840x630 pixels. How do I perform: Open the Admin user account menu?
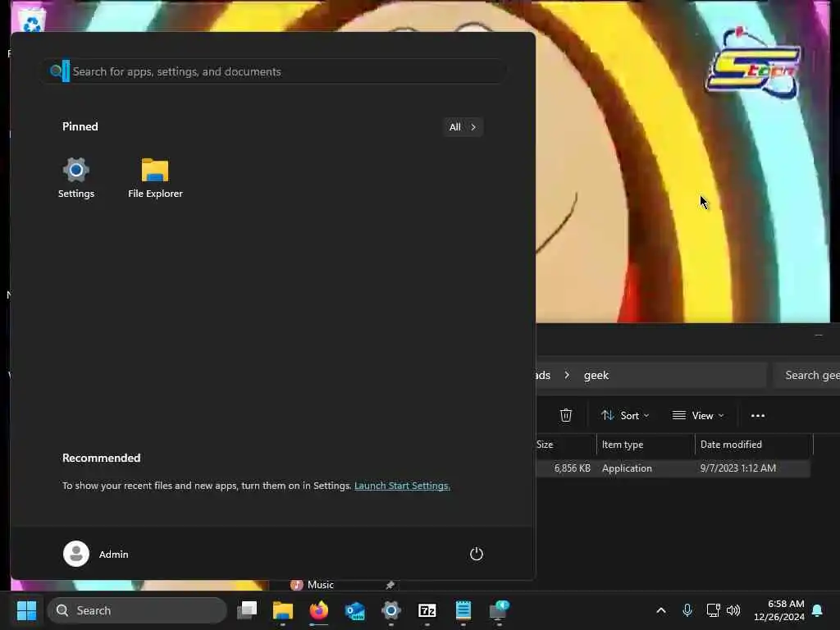coord(96,554)
